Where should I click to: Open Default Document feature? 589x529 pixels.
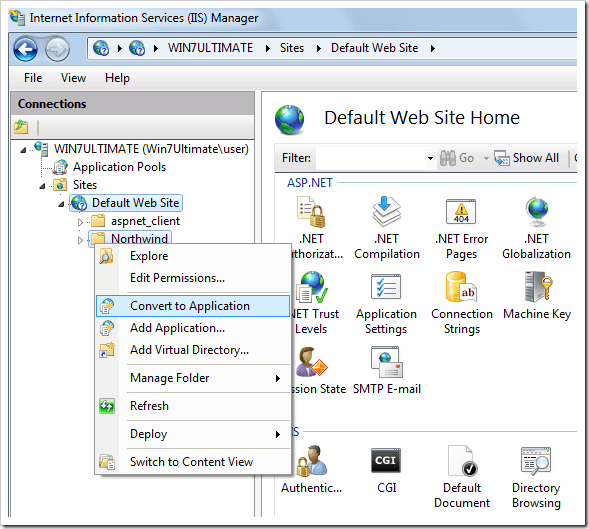click(462, 477)
